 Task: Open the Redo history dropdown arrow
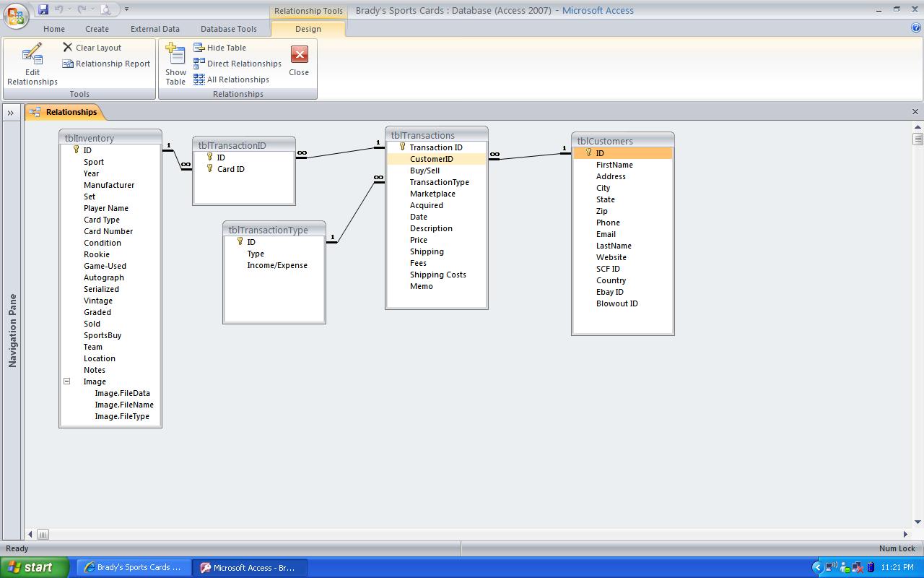click(x=92, y=9)
